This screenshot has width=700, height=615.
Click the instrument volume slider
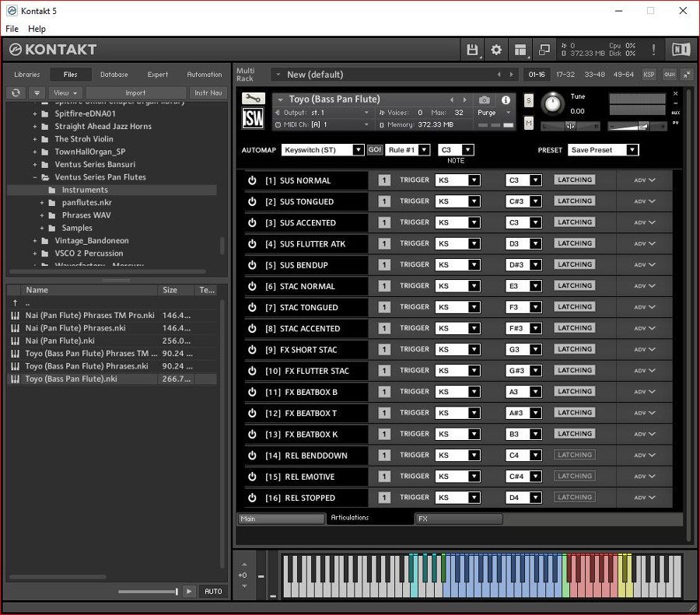[636, 127]
